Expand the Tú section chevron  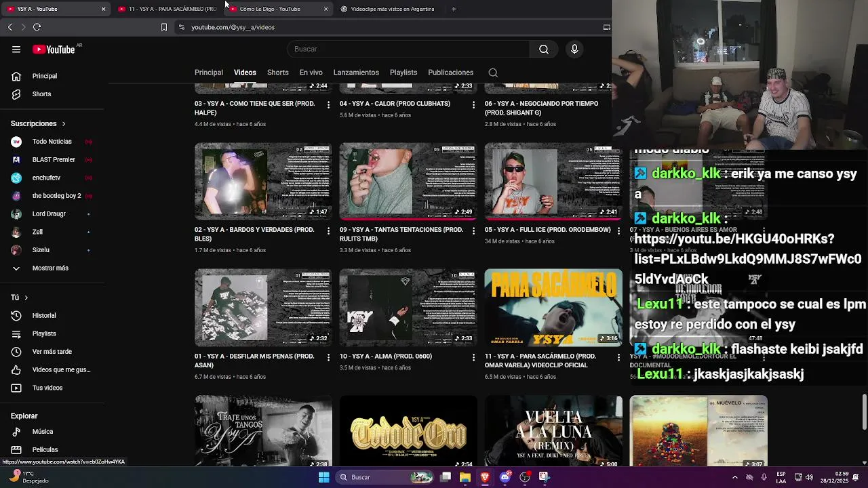click(x=26, y=298)
